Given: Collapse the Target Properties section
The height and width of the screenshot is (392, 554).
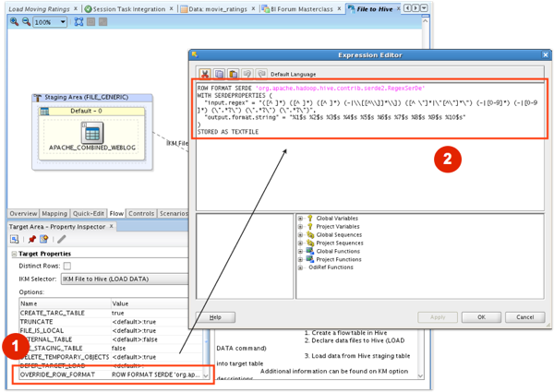Looking at the screenshot, I should (x=14, y=254).
